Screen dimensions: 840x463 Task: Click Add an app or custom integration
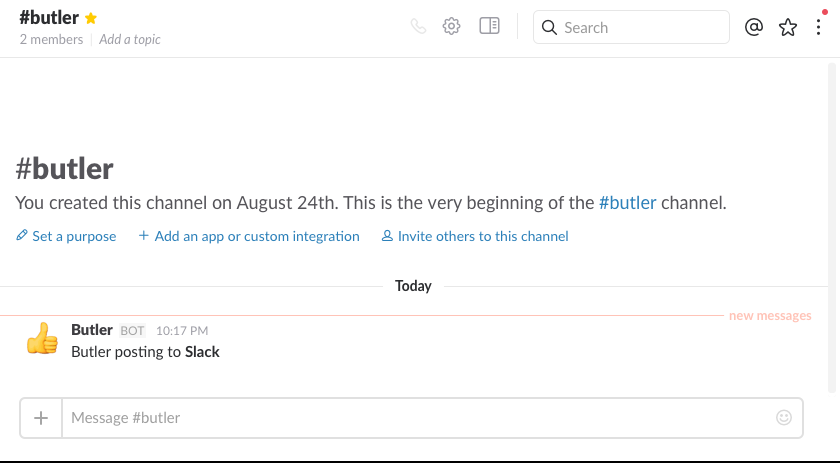point(249,236)
